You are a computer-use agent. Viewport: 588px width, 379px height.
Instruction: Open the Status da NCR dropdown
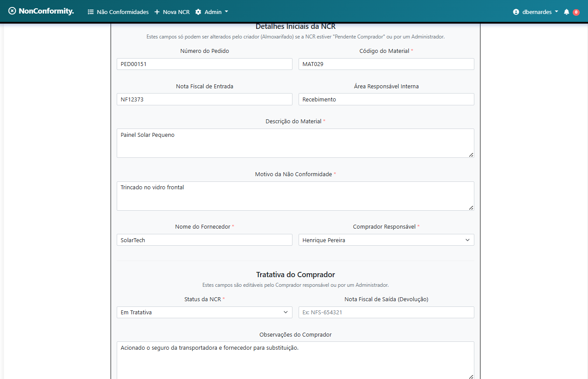[204, 312]
